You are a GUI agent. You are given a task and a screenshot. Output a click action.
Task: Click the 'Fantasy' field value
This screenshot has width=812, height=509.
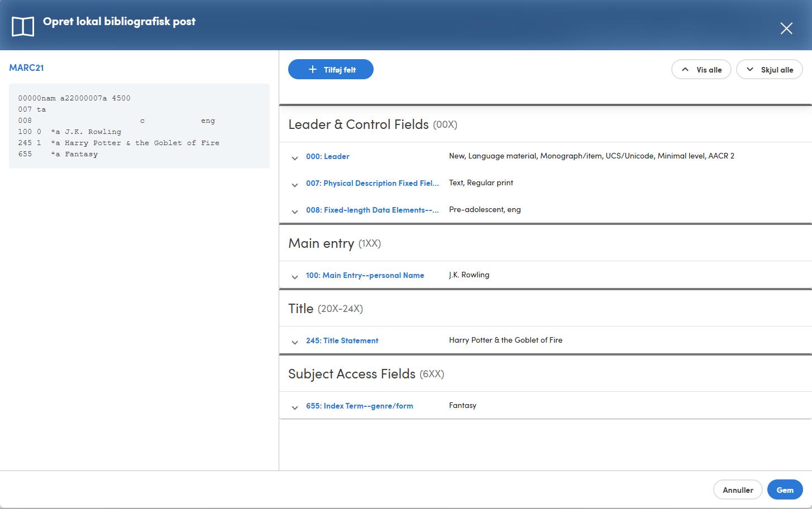pos(462,405)
